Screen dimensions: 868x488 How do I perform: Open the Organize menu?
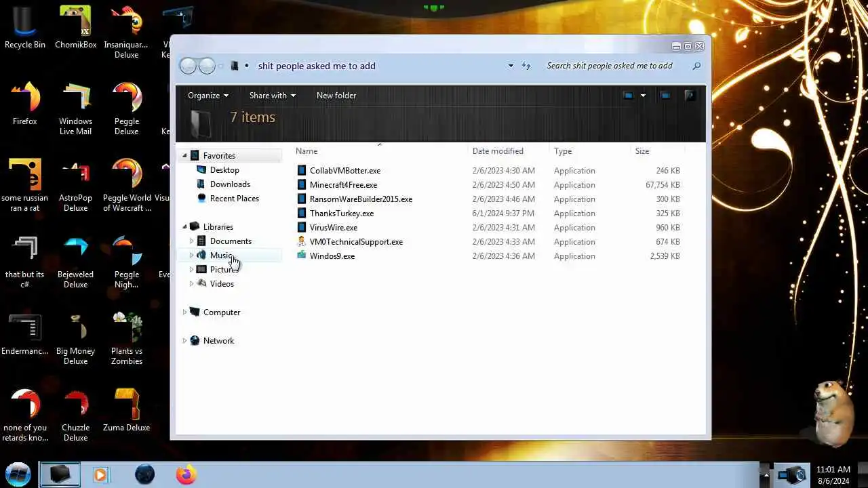[208, 96]
